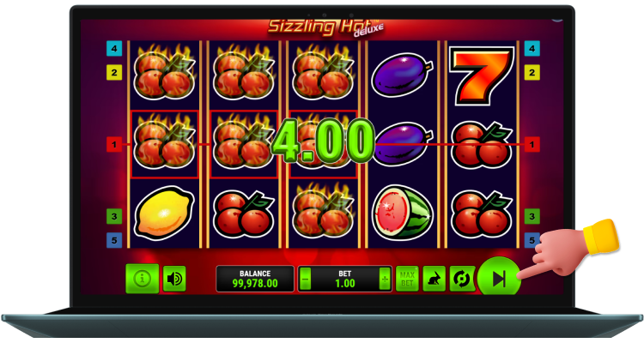Click the lemon symbol on first reel
This screenshot has height=343, width=644.
[x=164, y=213]
